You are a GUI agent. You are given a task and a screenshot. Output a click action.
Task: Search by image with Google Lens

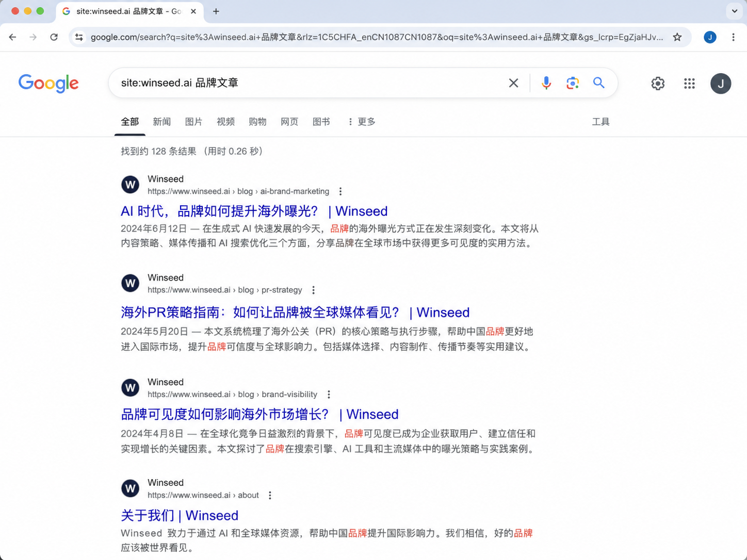click(x=573, y=83)
